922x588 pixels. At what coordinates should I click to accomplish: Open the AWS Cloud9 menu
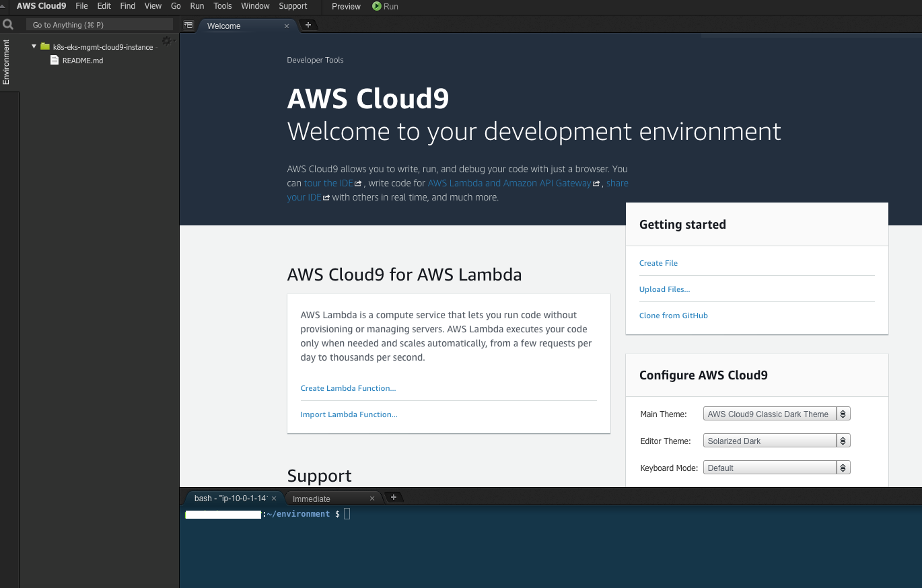41,6
